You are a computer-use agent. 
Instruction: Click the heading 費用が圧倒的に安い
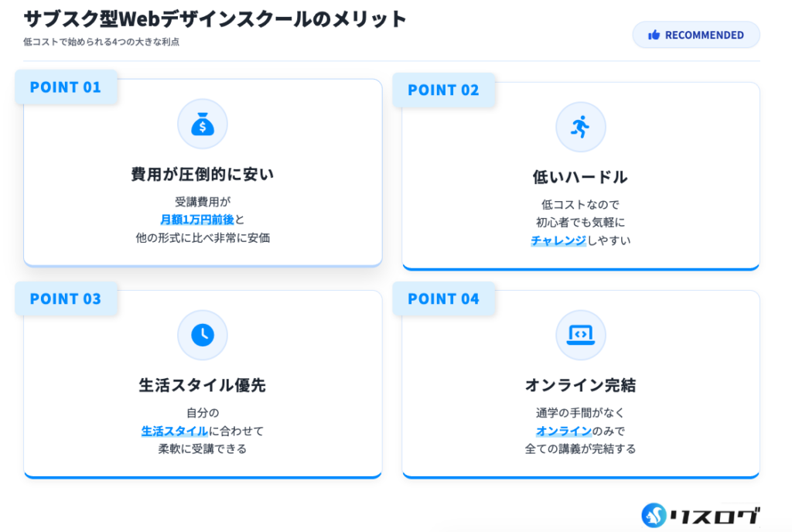tap(203, 175)
